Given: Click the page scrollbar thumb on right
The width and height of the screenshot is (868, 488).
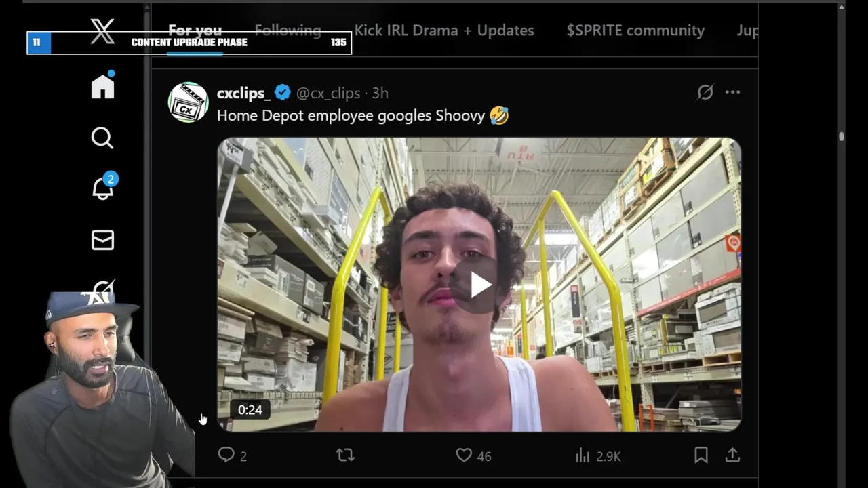Looking at the screenshot, I should coord(842,136).
